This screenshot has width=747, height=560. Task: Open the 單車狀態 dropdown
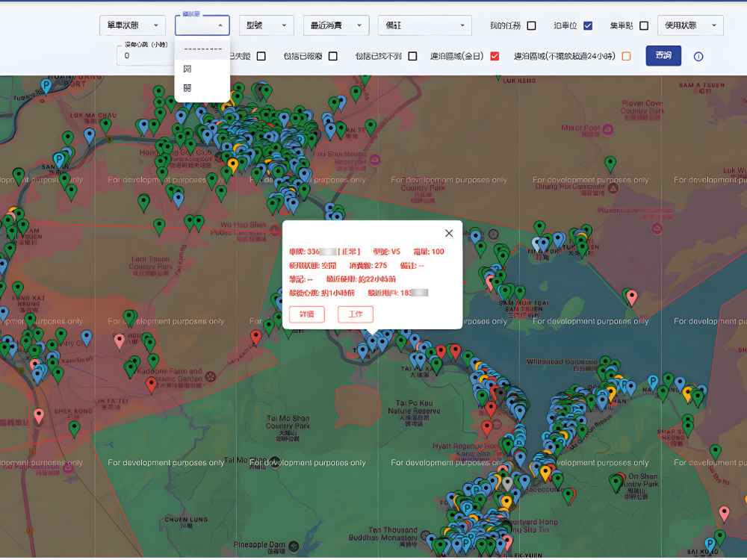tap(132, 25)
